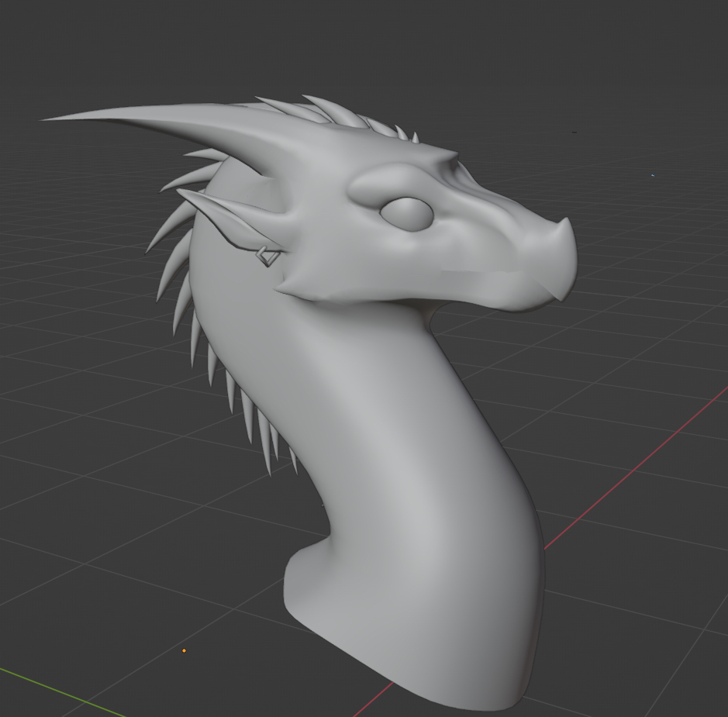Viewport: 728px width, 717px height.
Task: Click the earring on the dragon's ear
Action: click(x=268, y=256)
